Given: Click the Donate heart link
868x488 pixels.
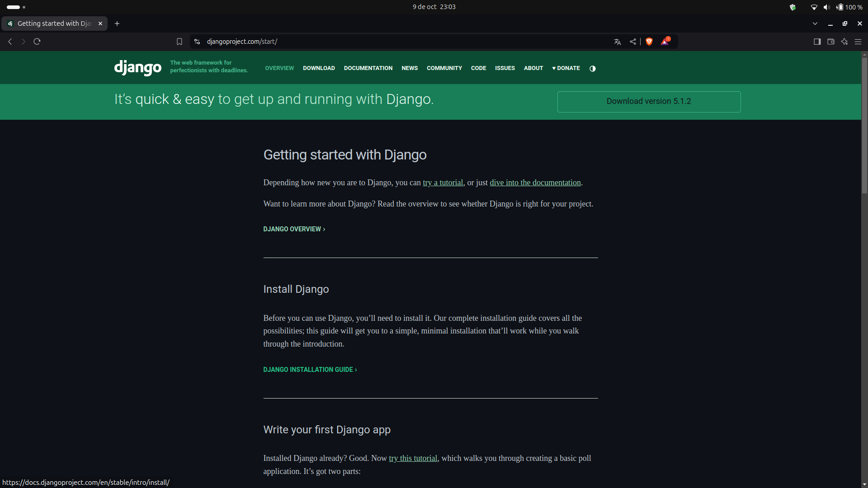Looking at the screenshot, I should coord(566,68).
